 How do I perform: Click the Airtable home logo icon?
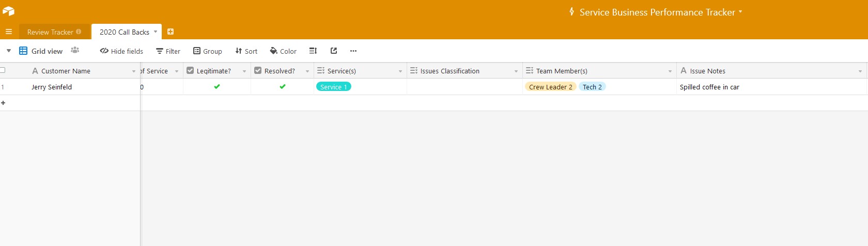coord(8,11)
